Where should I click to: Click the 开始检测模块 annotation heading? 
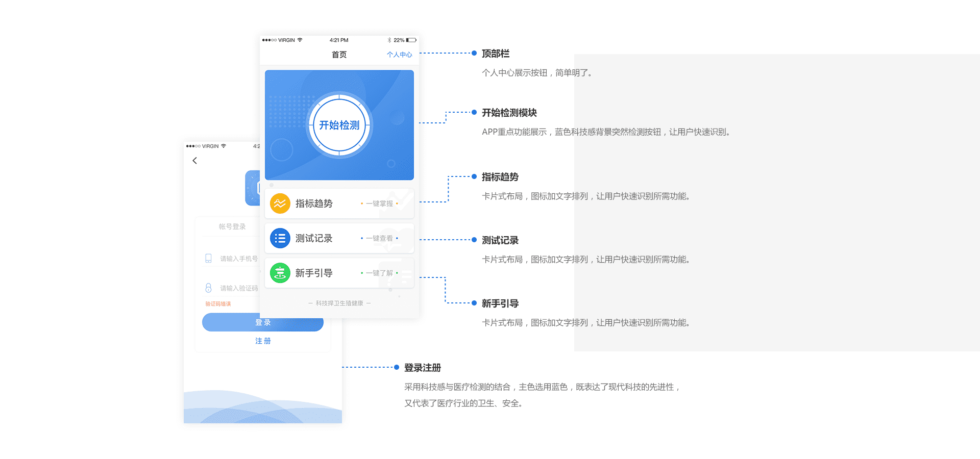(509, 113)
